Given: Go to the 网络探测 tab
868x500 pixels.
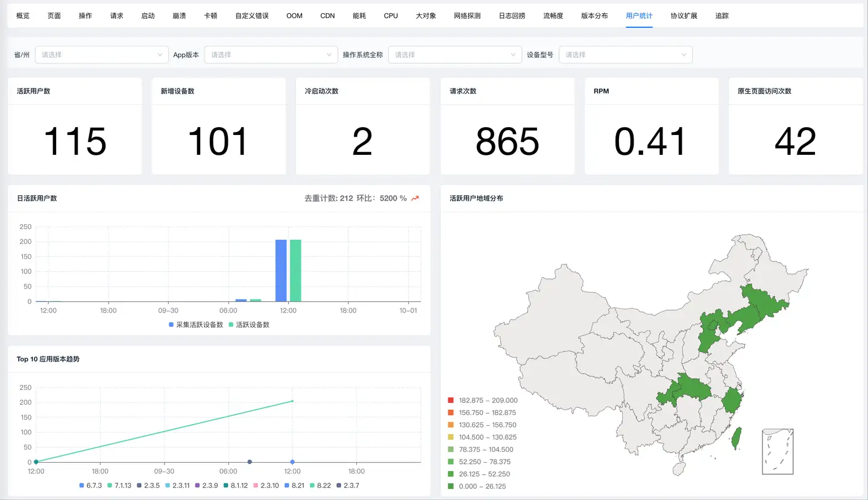Looking at the screenshot, I should 467,16.
